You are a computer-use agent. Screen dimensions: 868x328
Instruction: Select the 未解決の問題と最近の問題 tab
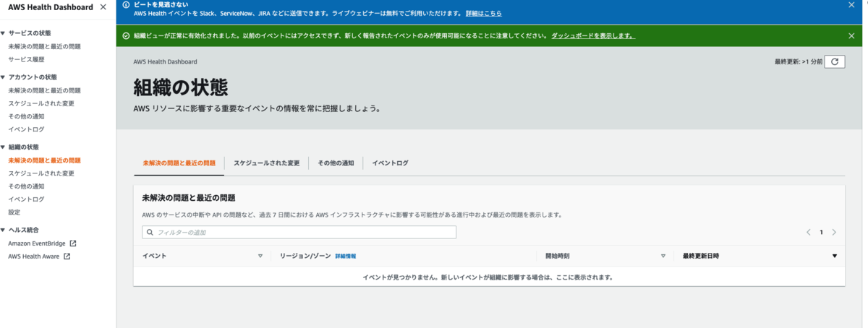tap(179, 163)
